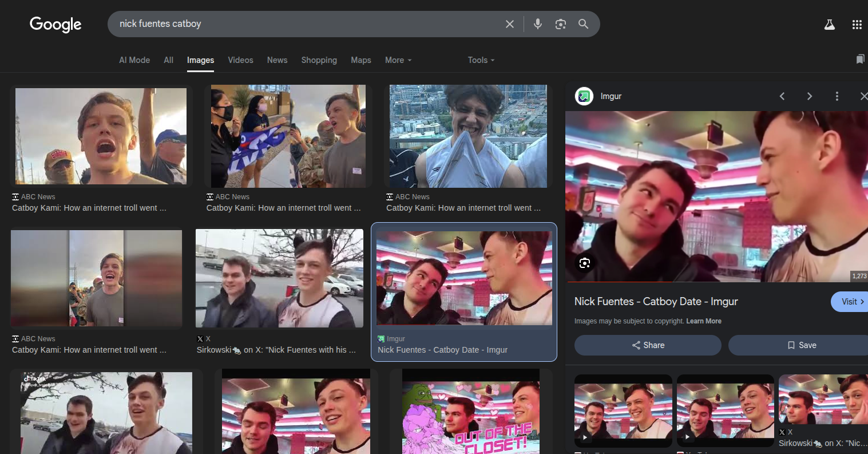Click in the search field text
The width and height of the screenshot is (868, 454).
point(160,24)
